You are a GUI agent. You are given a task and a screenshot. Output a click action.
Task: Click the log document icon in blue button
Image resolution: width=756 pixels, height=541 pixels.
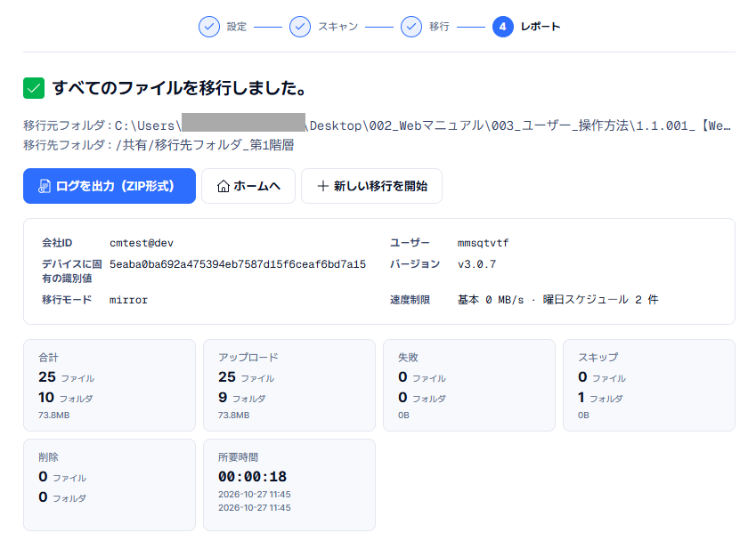(x=45, y=186)
